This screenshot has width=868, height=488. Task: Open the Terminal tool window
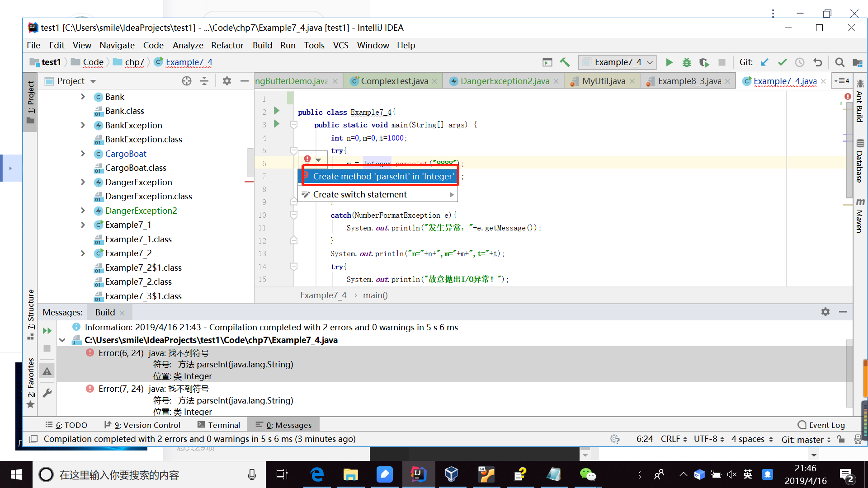[x=219, y=425]
